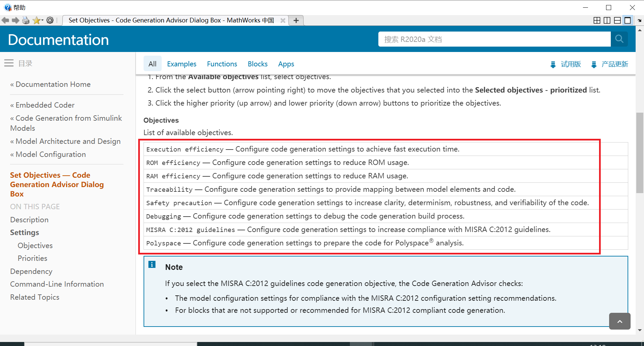The width and height of the screenshot is (644, 346).
Task: Click the browser back arrow icon
Action: pyautogui.click(x=5, y=20)
